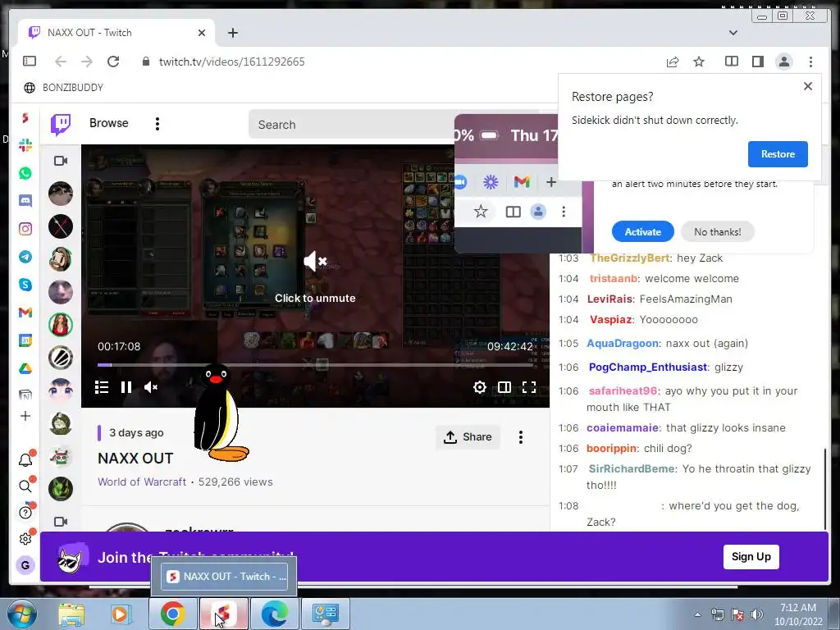Open more options next to Share
The image size is (840, 630).
(x=520, y=437)
